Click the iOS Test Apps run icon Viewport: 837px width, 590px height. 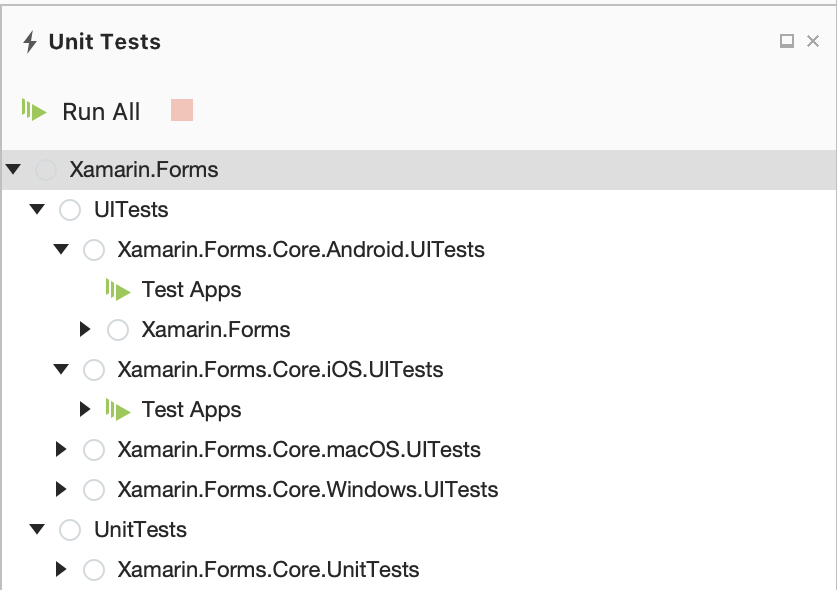click(118, 410)
